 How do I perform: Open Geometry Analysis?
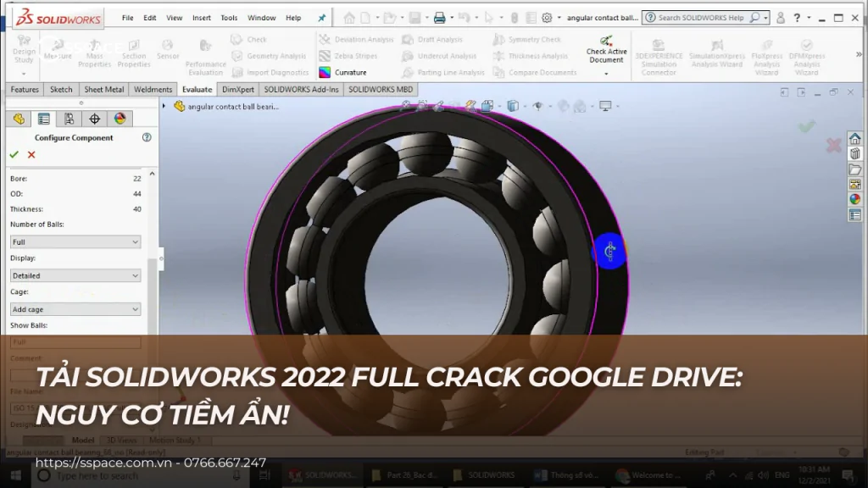pos(269,56)
